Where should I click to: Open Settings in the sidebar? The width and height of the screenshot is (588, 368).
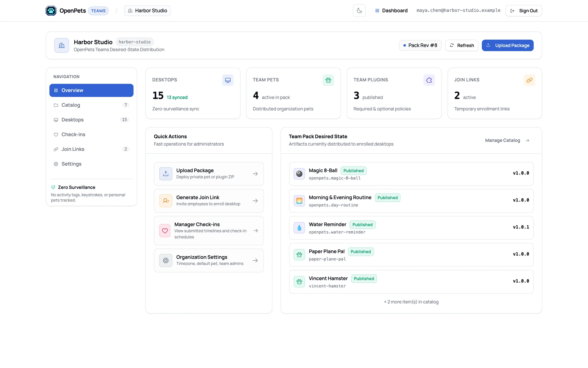(x=91, y=164)
